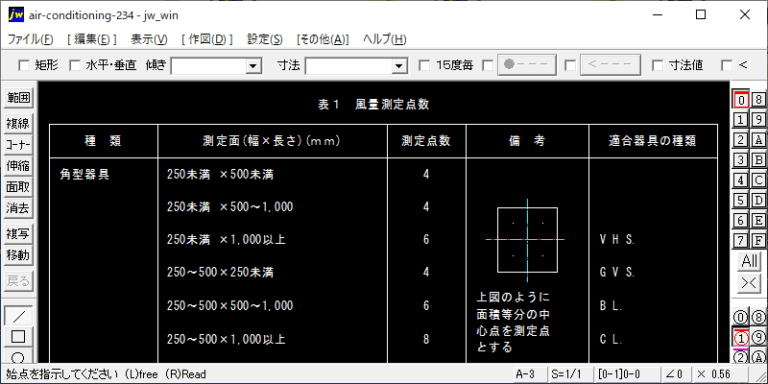This screenshot has width=768, height=384.
Task: Click square layer button A
Action: tap(759, 140)
